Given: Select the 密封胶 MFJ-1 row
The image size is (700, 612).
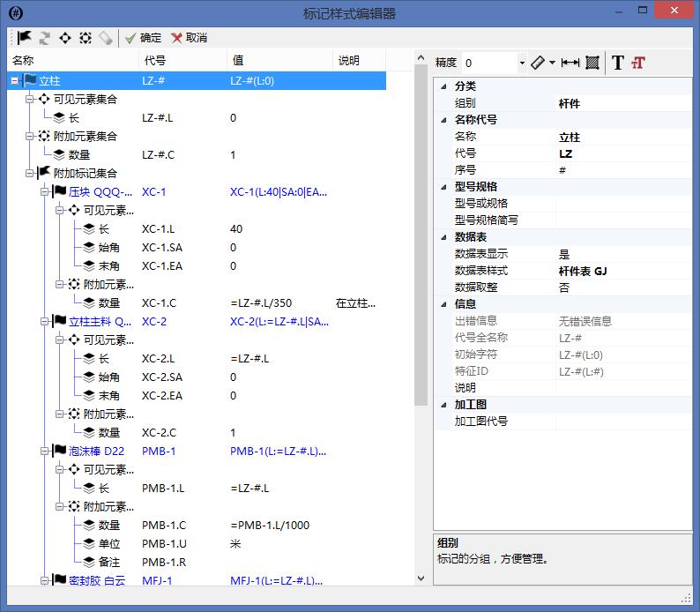Looking at the screenshot, I should tap(197, 580).
